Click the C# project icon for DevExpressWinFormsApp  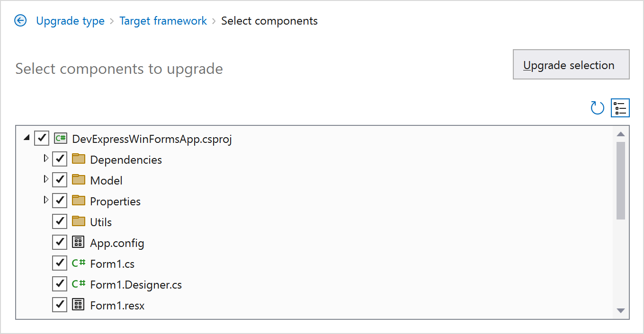[x=60, y=139]
